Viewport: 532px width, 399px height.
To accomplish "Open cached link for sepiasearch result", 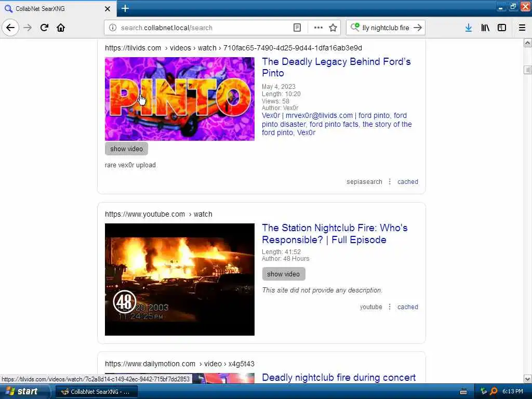I will 407,181.
